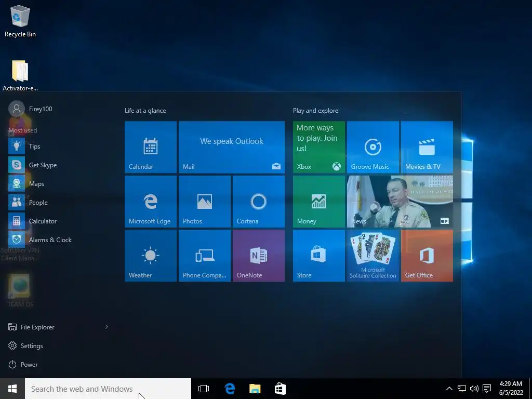Open Get Skype from Most used
The image size is (532, 399).
58,165
